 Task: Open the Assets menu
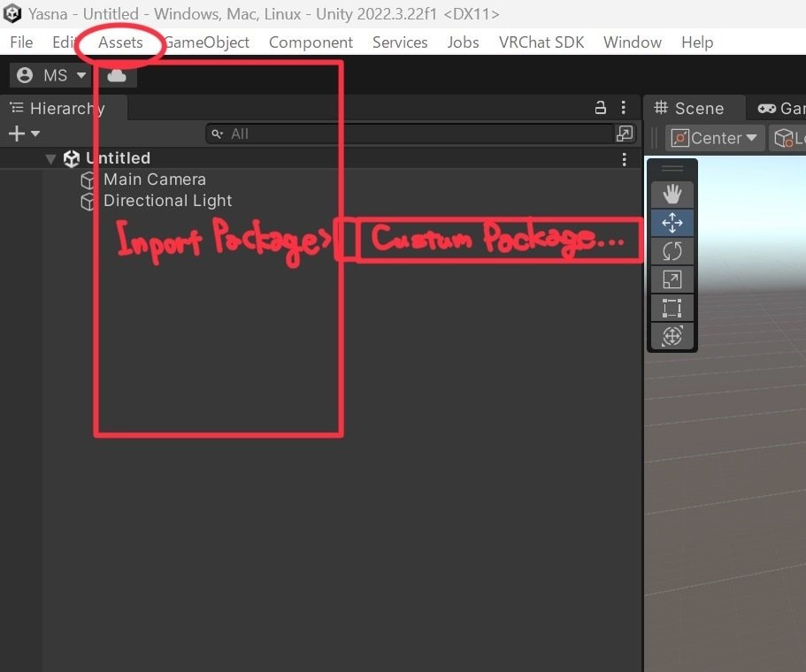pyautogui.click(x=120, y=42)
